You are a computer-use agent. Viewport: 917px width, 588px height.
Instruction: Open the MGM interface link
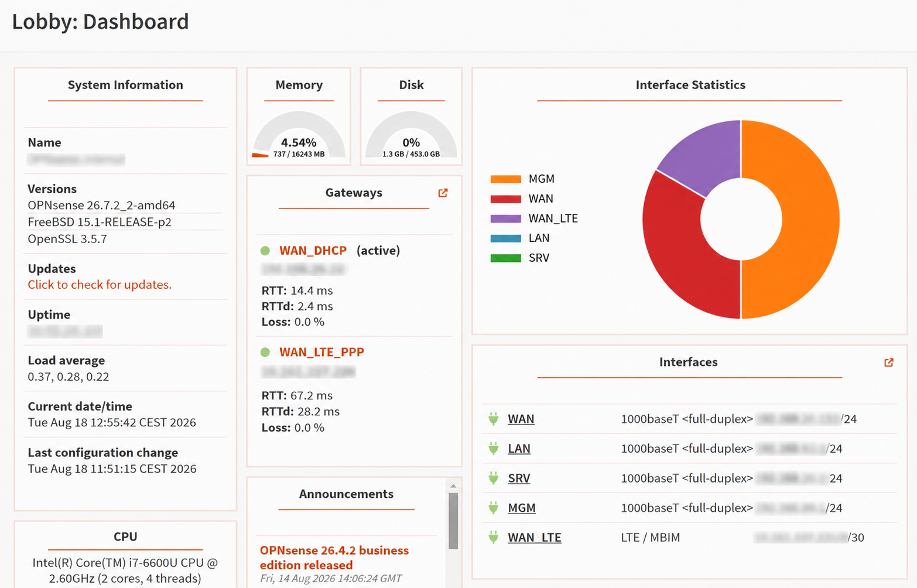pos(522,508)
